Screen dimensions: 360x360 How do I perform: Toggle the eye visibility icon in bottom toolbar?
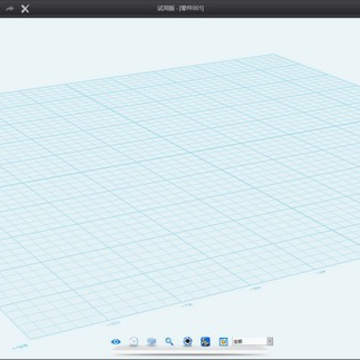click(x=116, y=342)
